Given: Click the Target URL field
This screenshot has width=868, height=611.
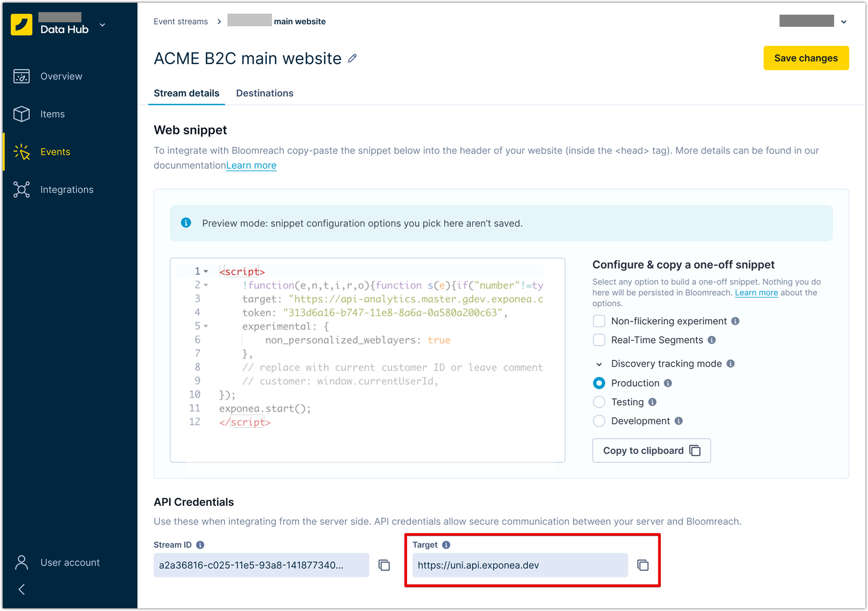Looking at the screenshot, I should click(x=520, y=565).
